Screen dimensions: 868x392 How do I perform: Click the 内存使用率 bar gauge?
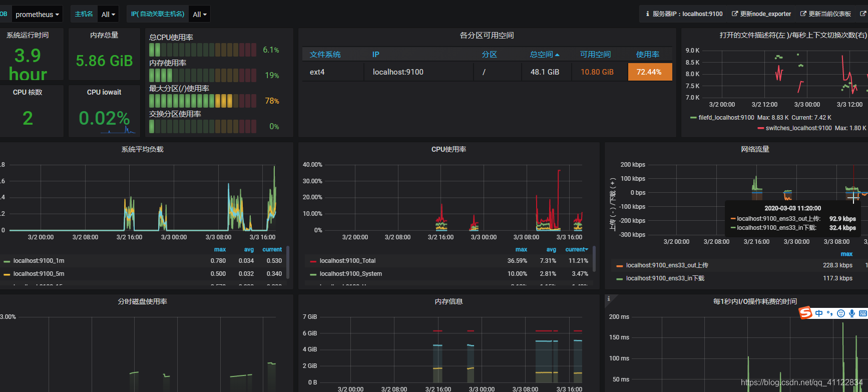tap(203, 75)
